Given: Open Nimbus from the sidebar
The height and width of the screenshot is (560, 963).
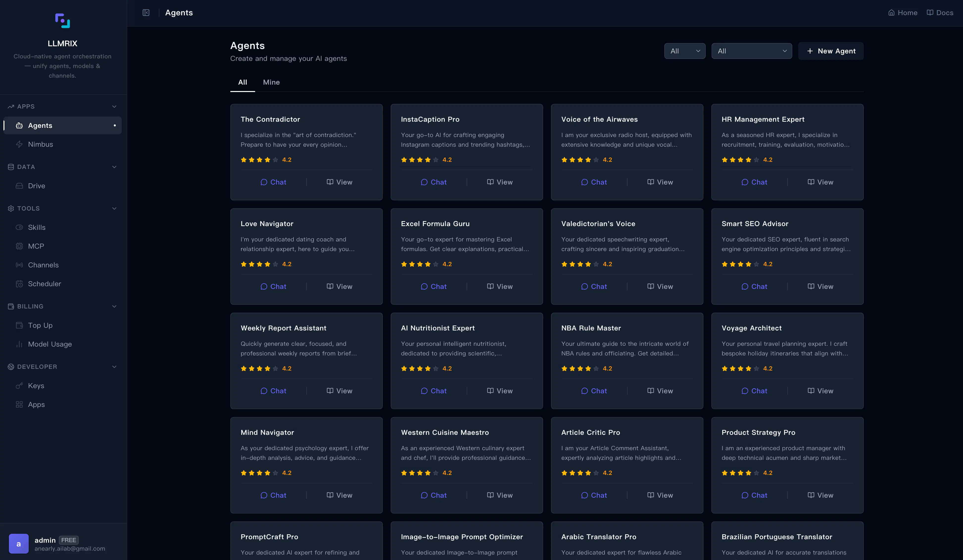Looking at the screenshot, I should (63, 144).
